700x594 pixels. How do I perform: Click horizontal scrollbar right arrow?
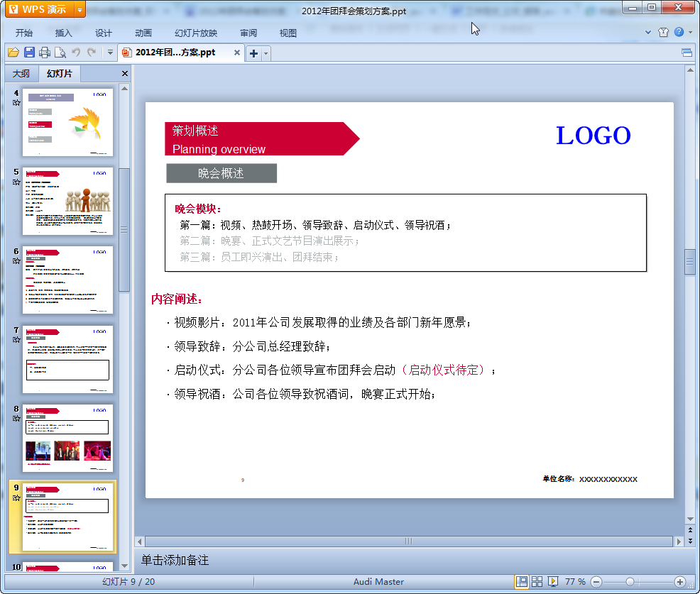click(x=679, y=541)
